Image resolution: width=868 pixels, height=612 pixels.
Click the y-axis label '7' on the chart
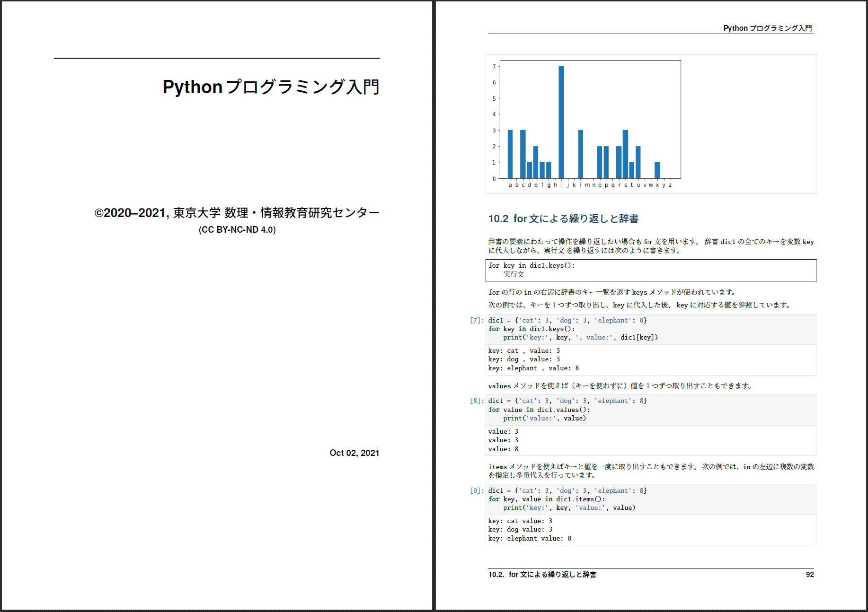[x=494, y=67]
